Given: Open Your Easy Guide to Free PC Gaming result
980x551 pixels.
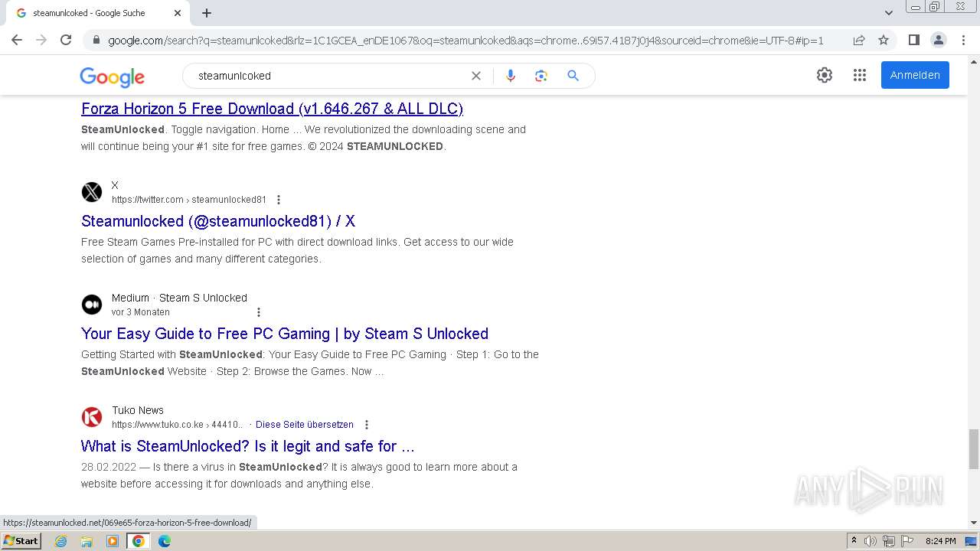Looking at the screenshot, I should 285,334.
